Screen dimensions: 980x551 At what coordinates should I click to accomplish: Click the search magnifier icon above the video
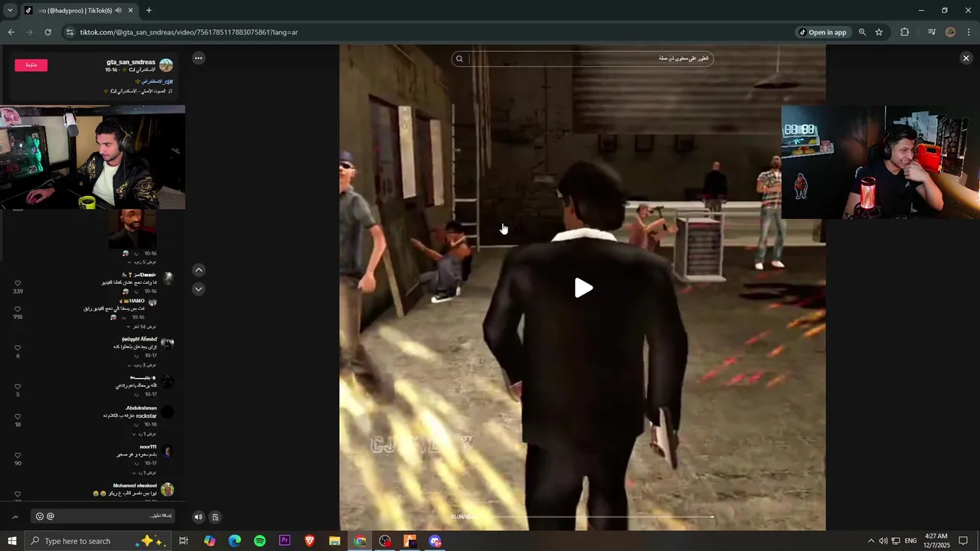pos(459,58)
